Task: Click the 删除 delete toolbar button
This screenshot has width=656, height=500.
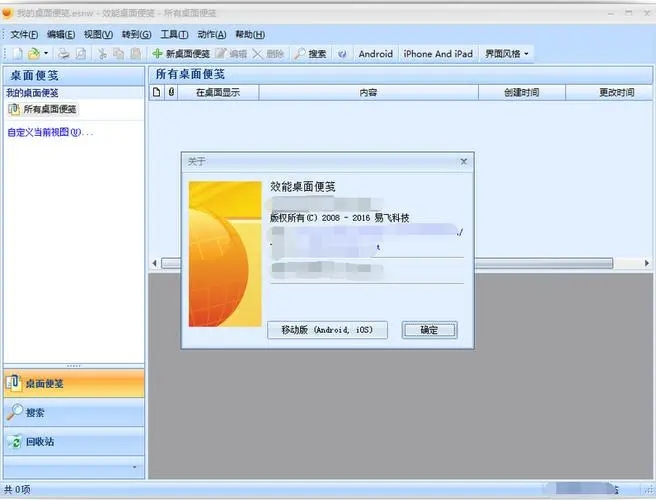Action: 268,54
